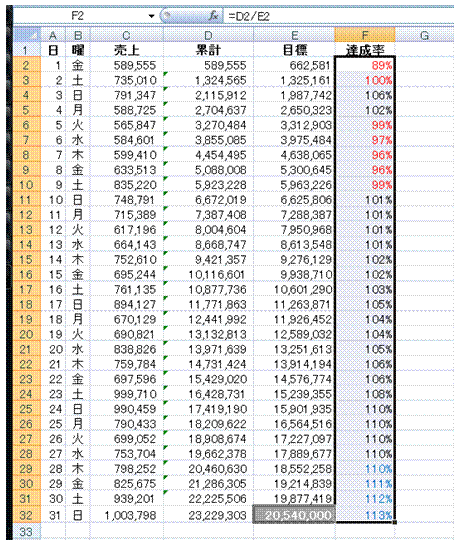The height and width of the screenshot is (546, 461).
Task: Open the Name Box dropdown arrow
Action: click(151, 16)
